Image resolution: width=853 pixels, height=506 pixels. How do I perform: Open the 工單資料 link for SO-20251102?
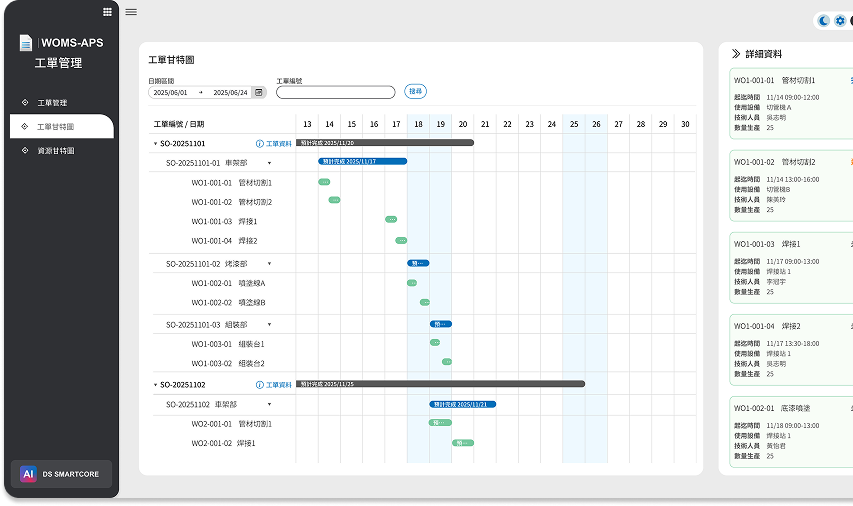click(279, 384)
